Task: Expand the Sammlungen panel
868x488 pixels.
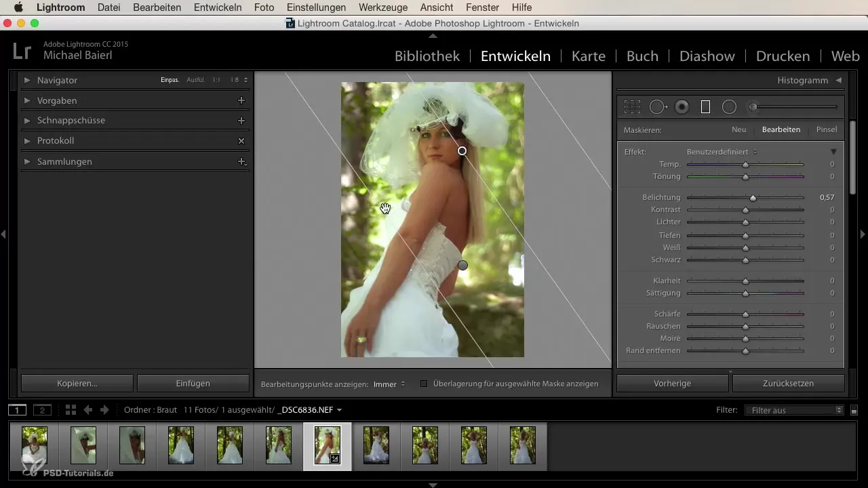Action: [27, 161]
